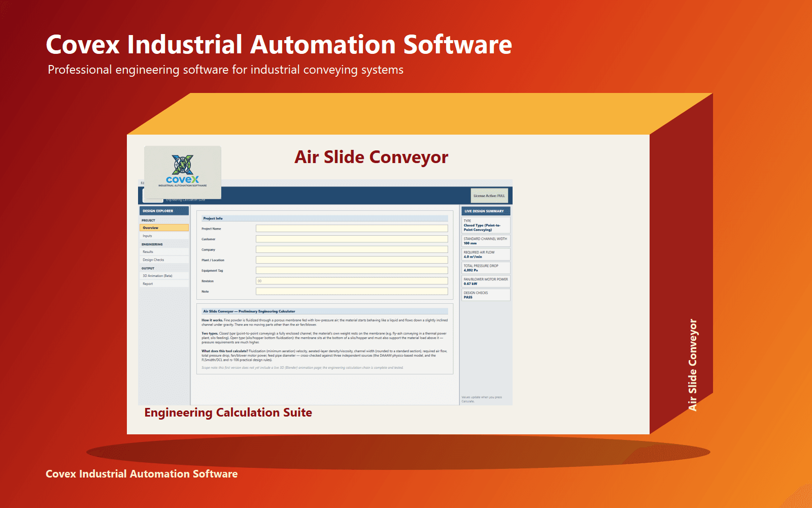Focus the Plant / Location input field
812x508 pixels.
click(352, 260)
